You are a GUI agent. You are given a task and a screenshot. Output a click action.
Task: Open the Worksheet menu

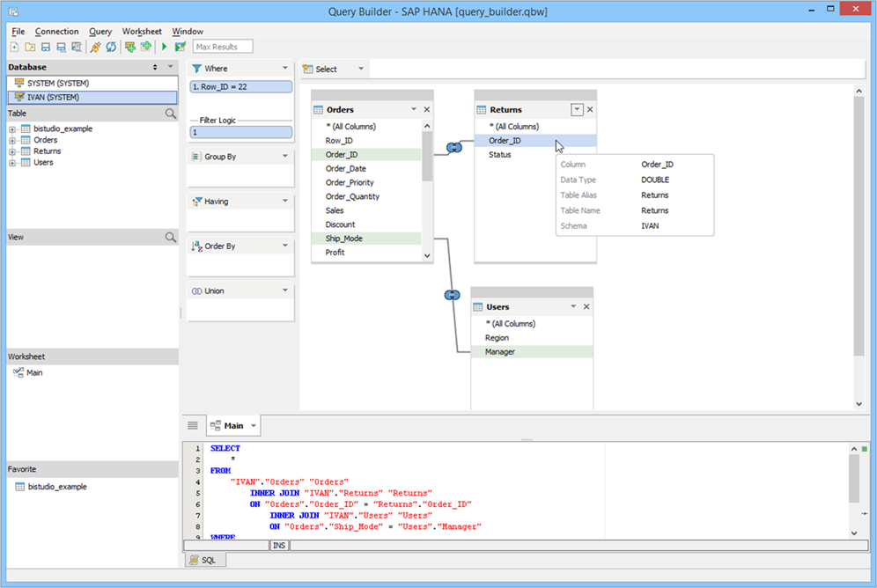pos(142,32)
